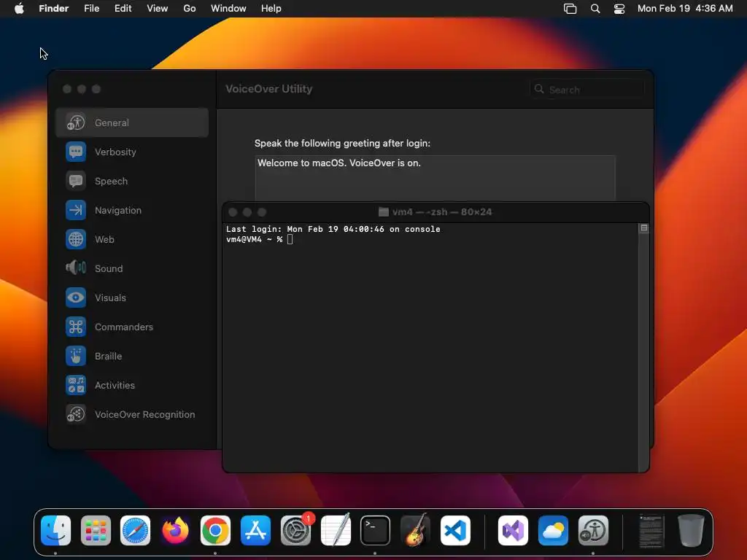Viewport: 747px width, 560px height.
Task: Open the Go menu
Action: tap(190, 9)
